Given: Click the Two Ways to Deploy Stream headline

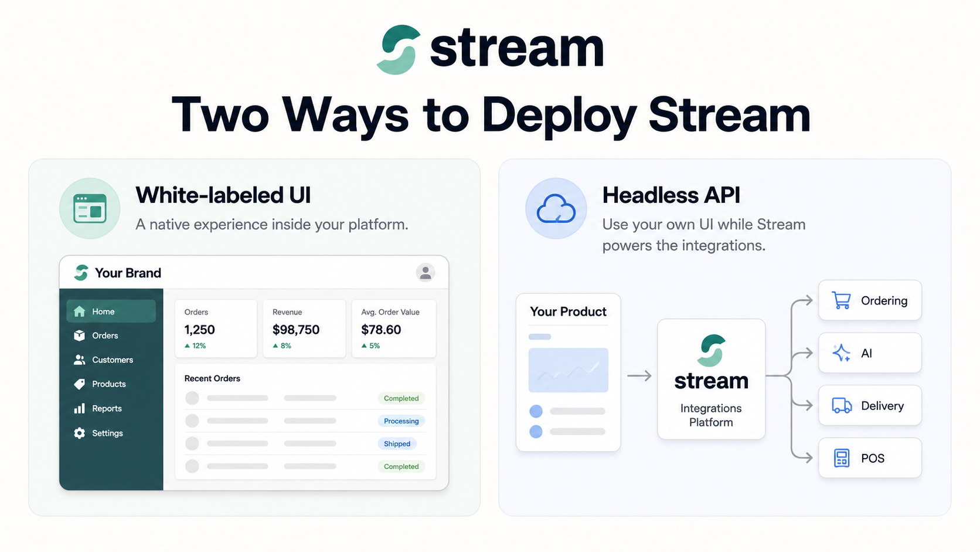Looking at the screenshot, I should 491,116.
